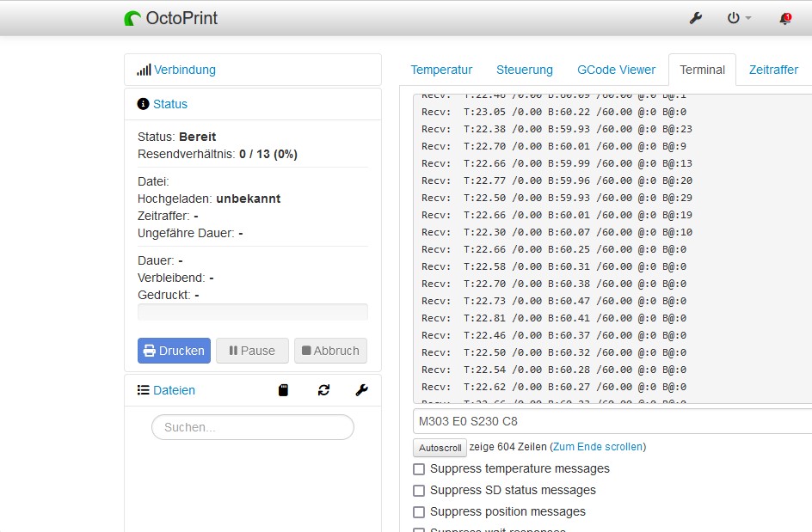Open the SD card options icon
The image size is (812, 532).
tap(283, 390)
